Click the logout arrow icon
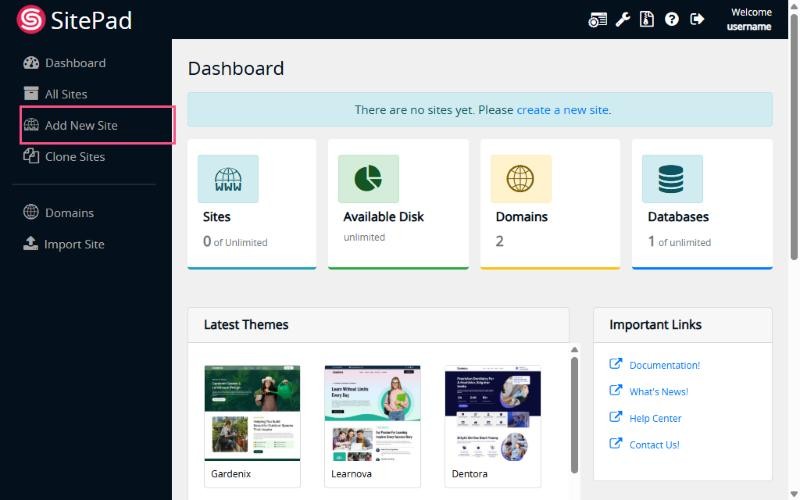 coord(697,19)
